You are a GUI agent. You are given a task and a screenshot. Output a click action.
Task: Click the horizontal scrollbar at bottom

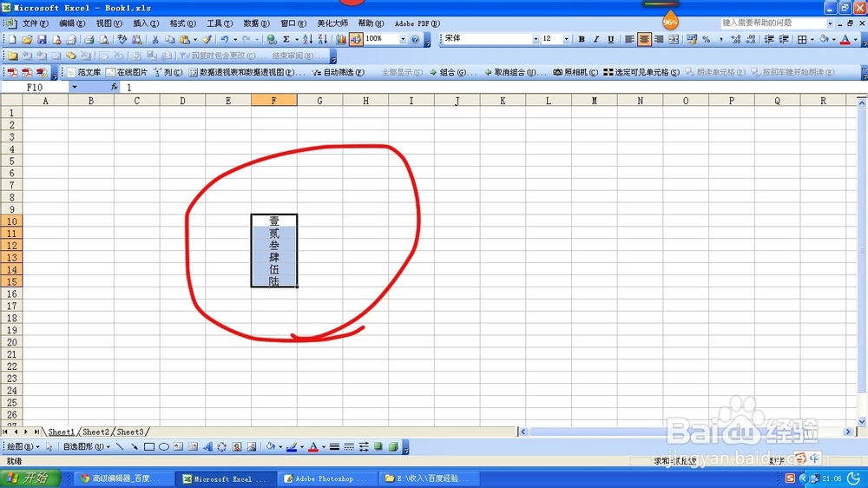pyautogui.click(x=687, y=432)
